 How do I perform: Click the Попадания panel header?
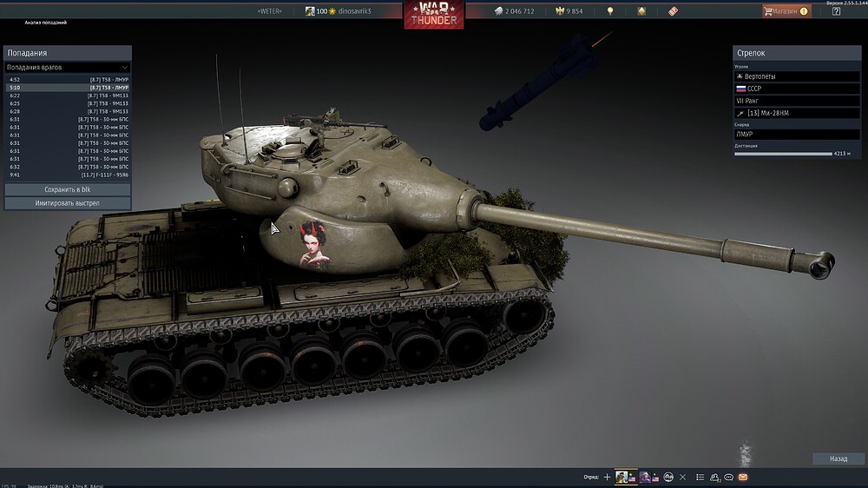pyautogui.click(x=68, y=53)
